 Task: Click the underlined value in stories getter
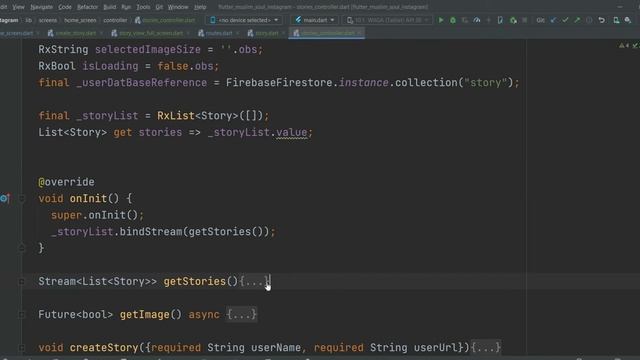coord(292,132)
